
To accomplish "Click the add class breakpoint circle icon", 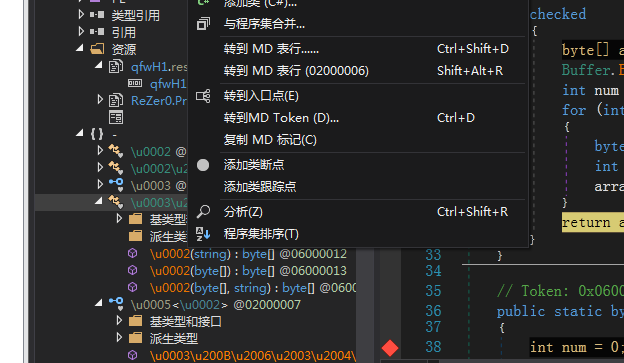I will pyautogui.click(x=203, y=165).
